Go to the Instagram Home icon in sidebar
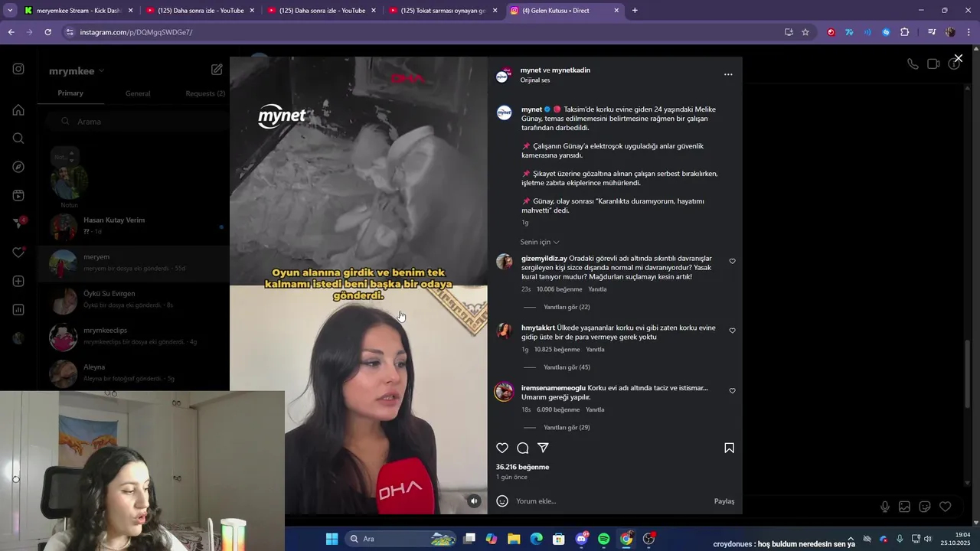The height and width of the screenshot is (551, 980). [18, 109]
